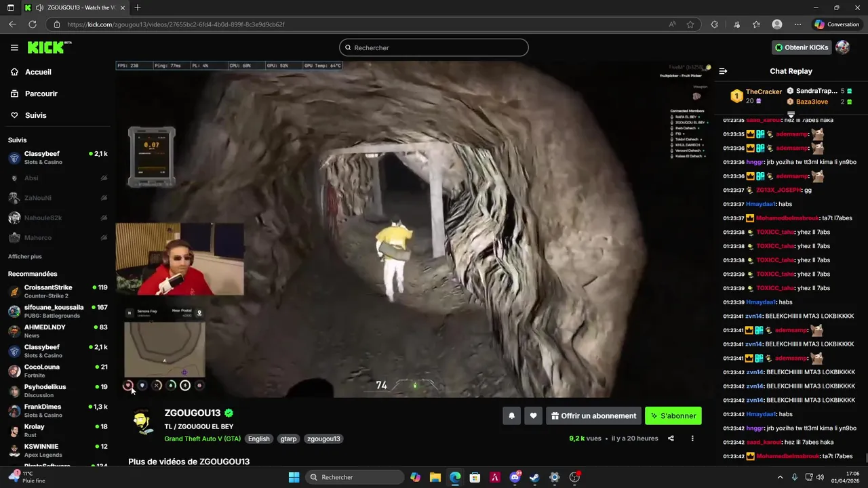Add page to favorites with star icon
The width and height of the screenshot is (868, 488).
[690, 24]
